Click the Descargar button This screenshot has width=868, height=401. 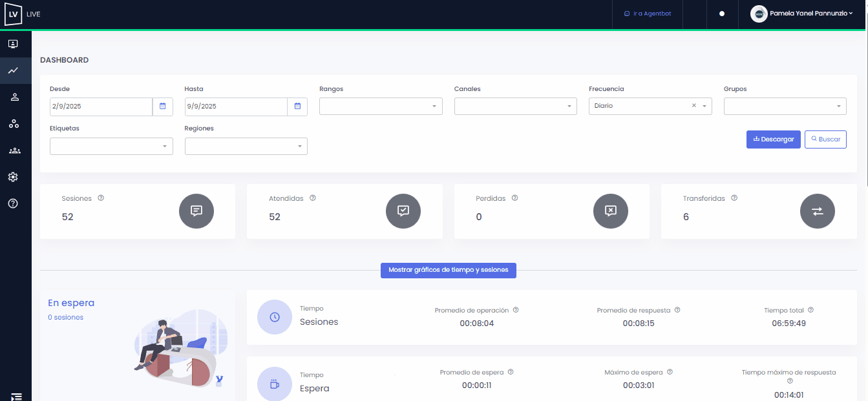pyautogui.click(x=773, y=139)
